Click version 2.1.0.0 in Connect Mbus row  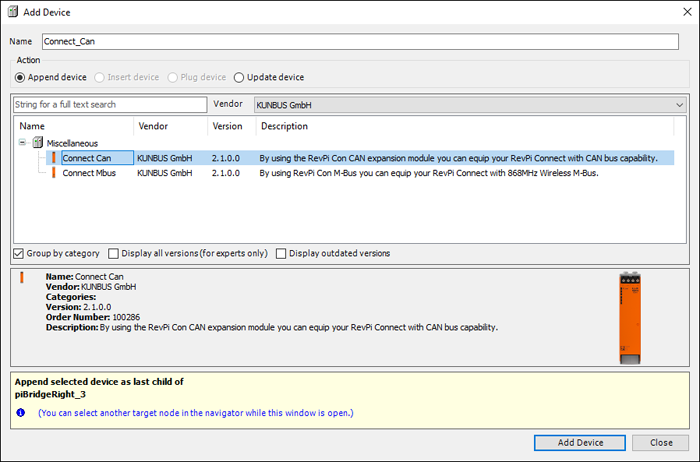pyautogui.click(x=226, y=173)
